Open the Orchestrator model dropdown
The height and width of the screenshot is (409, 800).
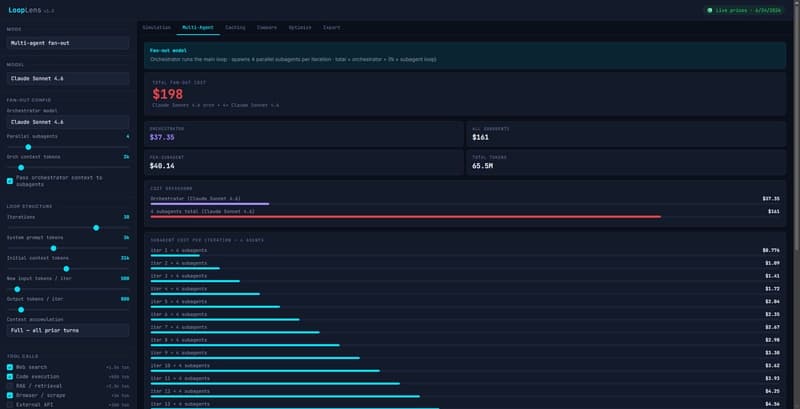point(68,122)
